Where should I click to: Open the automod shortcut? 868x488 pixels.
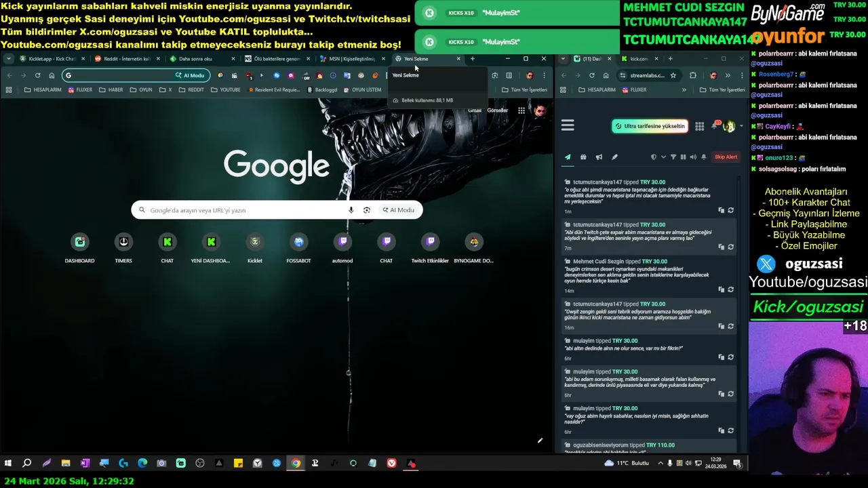click(342, 248)
